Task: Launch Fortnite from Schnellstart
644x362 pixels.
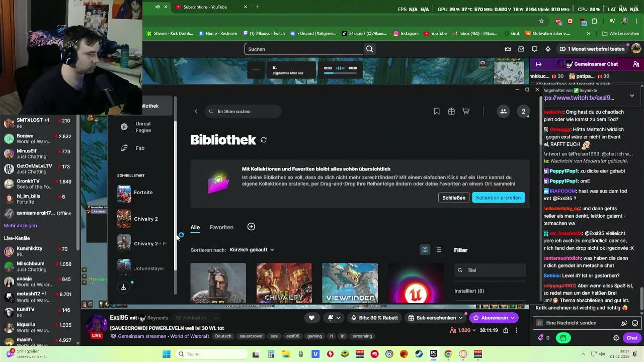Action: (x=136, y=193)
